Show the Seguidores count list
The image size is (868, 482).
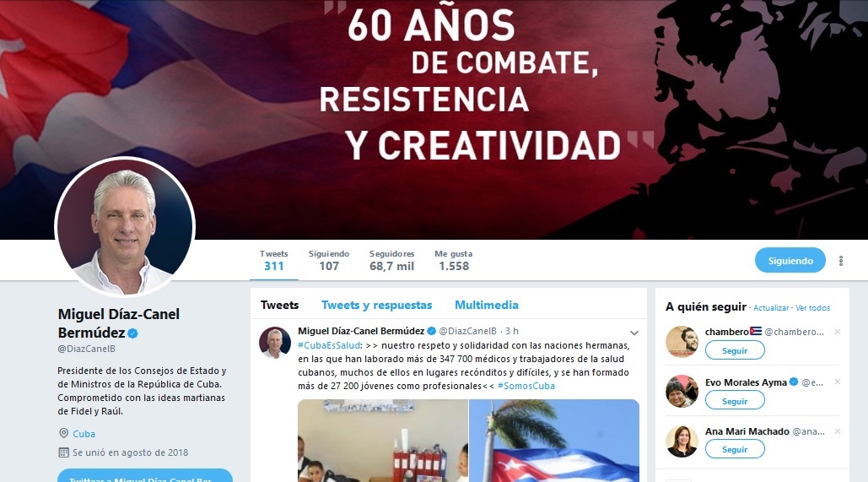point(392,260)
